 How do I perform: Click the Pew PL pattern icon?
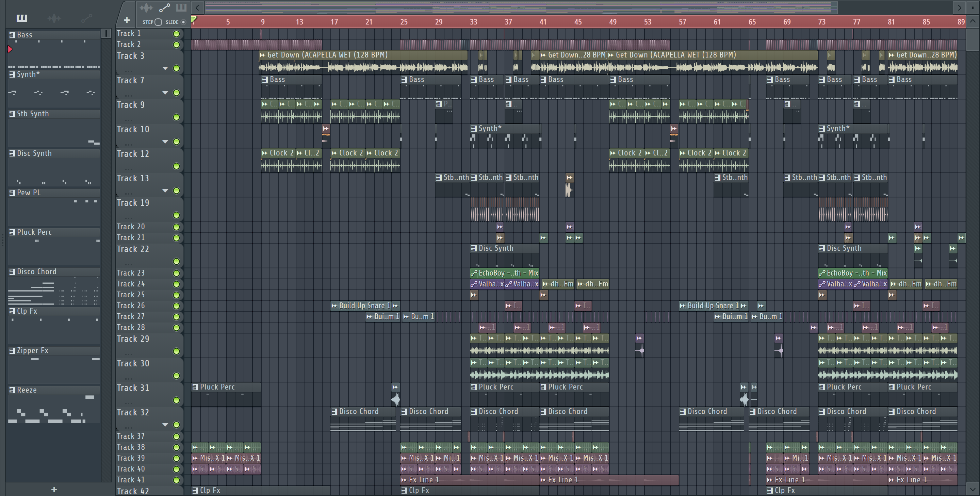point(12,193)
